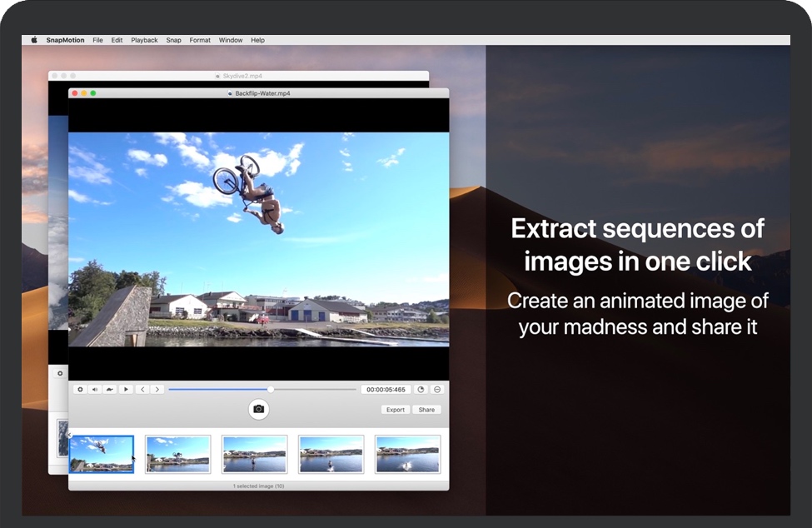This screenshot has width=812, height=528.
Task: Click the camera snapshot button
Action: (x=258, y=409)
